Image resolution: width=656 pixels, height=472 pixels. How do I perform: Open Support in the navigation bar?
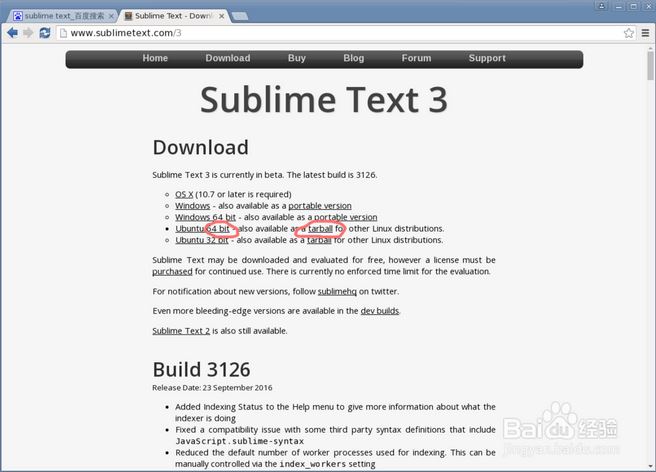pos(487,58)
